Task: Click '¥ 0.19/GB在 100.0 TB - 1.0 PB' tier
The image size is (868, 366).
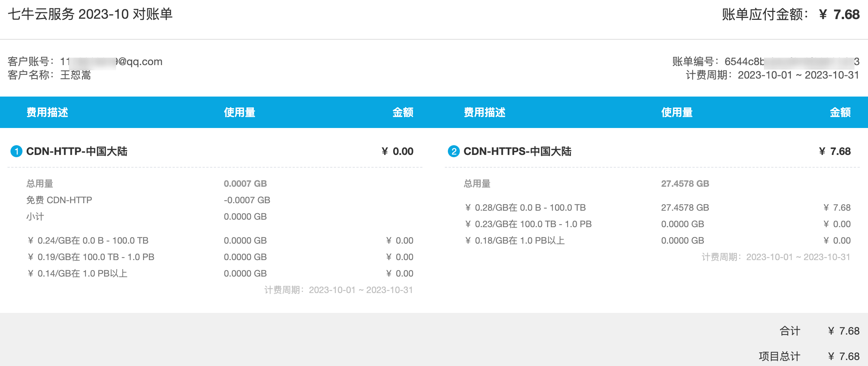Action: tap(91, 257)
